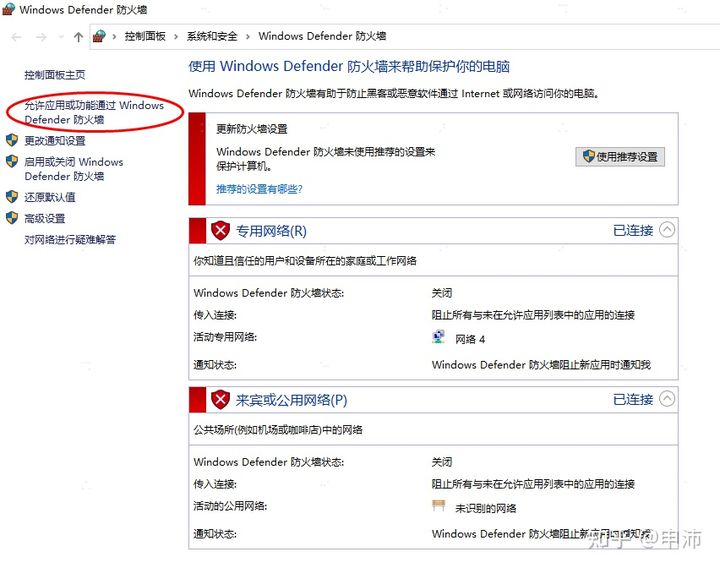720x568 pixels.
Task: Click 使用推荐设置 button
Action: (x=620, y=157)
